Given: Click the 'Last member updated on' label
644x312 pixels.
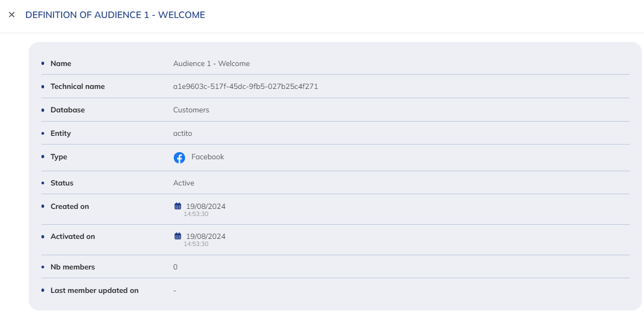Looking at the screenshot, I should point(94,291).
